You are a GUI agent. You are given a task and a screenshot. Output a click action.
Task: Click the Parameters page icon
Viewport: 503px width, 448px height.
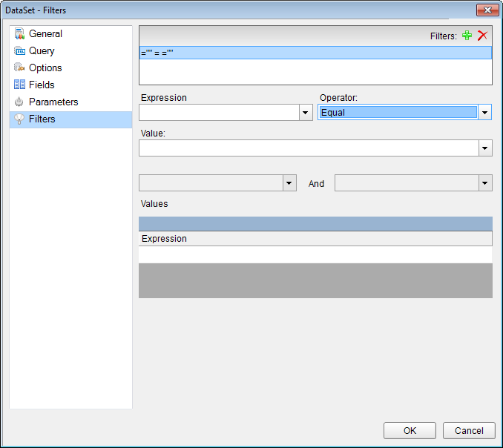click(19, 102)
